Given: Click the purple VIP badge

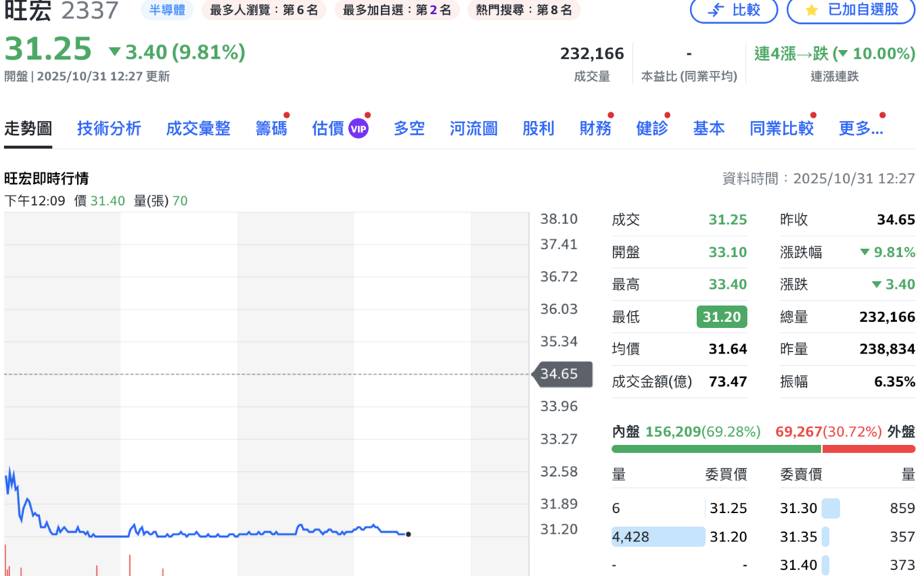Looking at the screenshot, I should point(358,129).
